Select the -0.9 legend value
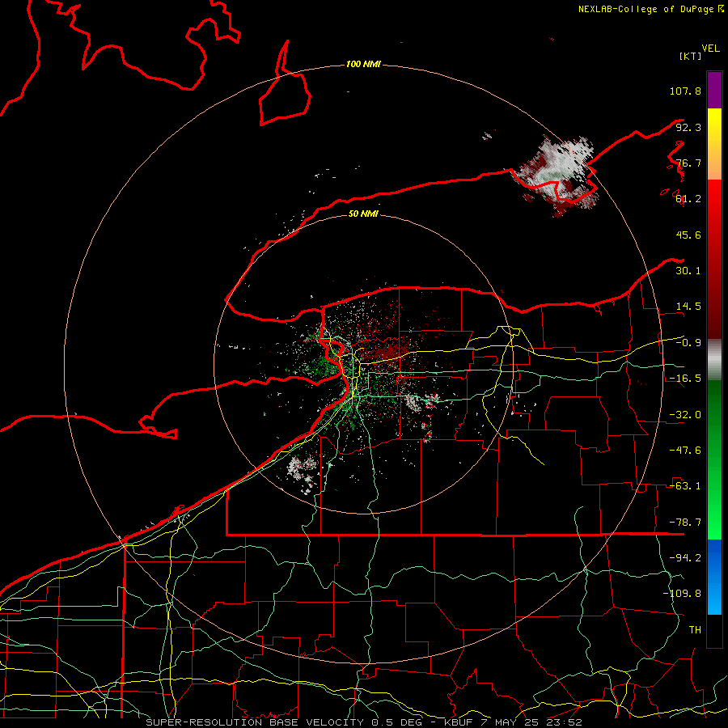 (x=688, y=343)
